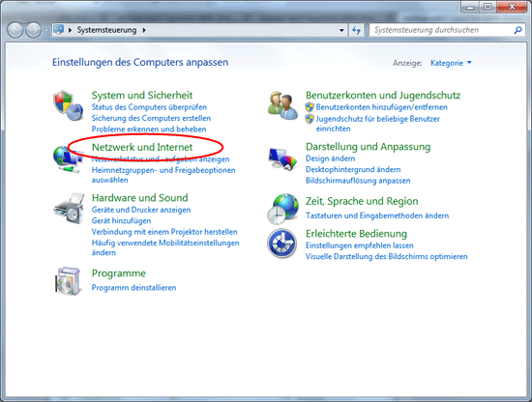Image resolution: width=532 pixels, height=402 pixels.
Task: Expand the Kategorie view dropdown
Action: coord(451,63)
